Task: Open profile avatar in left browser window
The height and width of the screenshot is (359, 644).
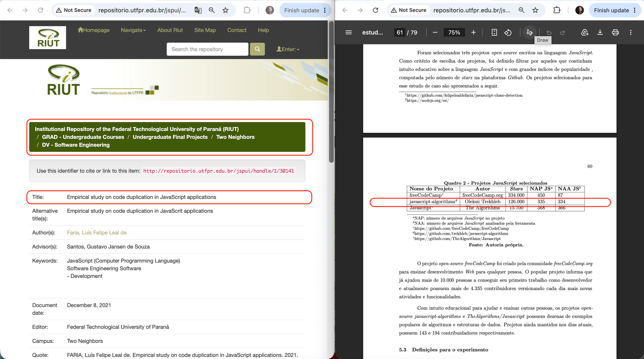Action: [x=270, y=10]
